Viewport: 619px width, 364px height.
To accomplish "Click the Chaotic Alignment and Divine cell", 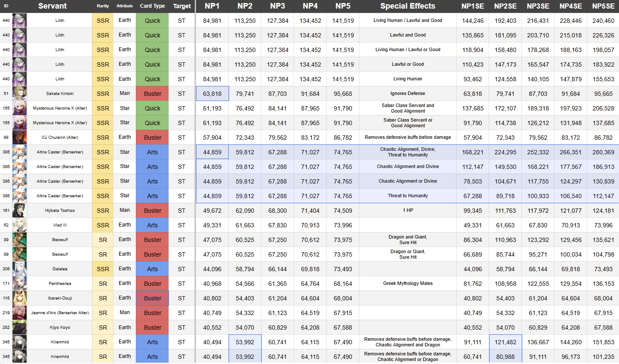I will click(408, 167).
